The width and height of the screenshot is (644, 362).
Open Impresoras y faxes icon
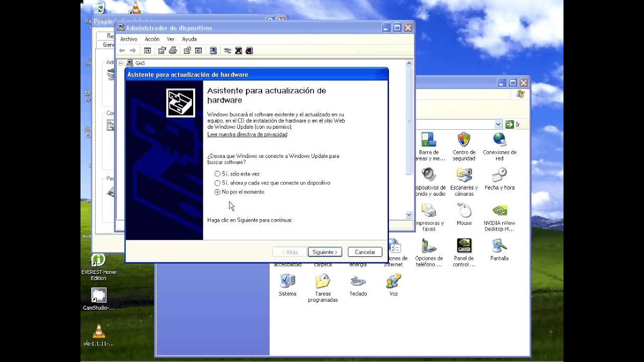click(429, 217)
